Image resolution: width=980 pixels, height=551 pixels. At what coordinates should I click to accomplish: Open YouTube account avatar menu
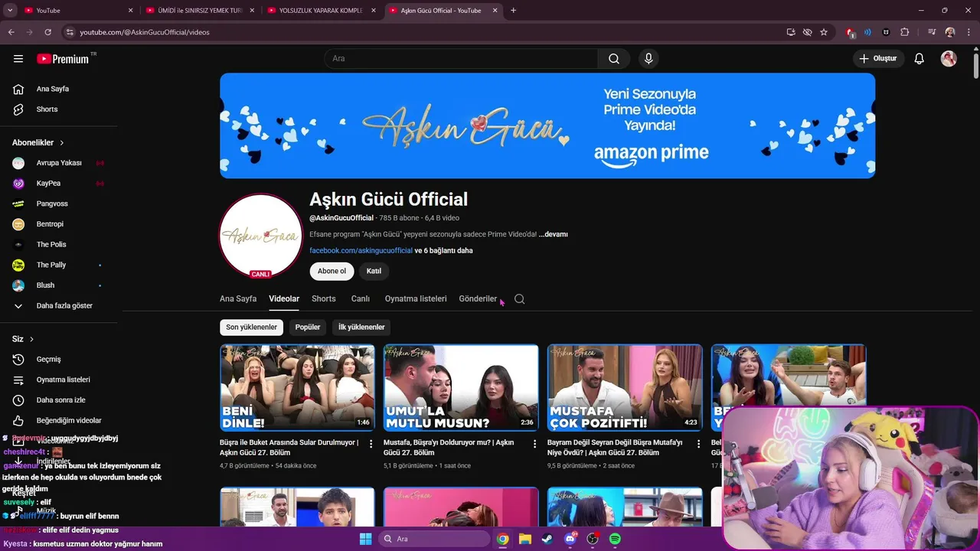(x=949, y=59)
